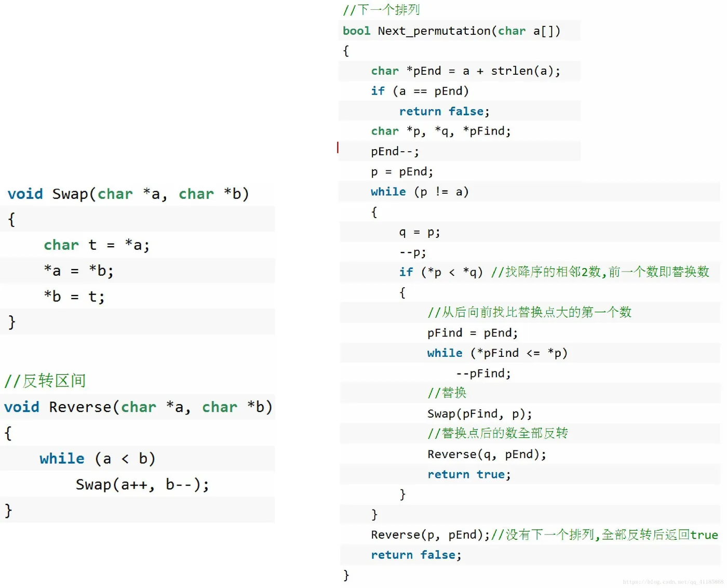The image size is (727, 588).
Task: Click the comment '//从后向前找比替换点大的第一个数'
Action: [530, 312]
